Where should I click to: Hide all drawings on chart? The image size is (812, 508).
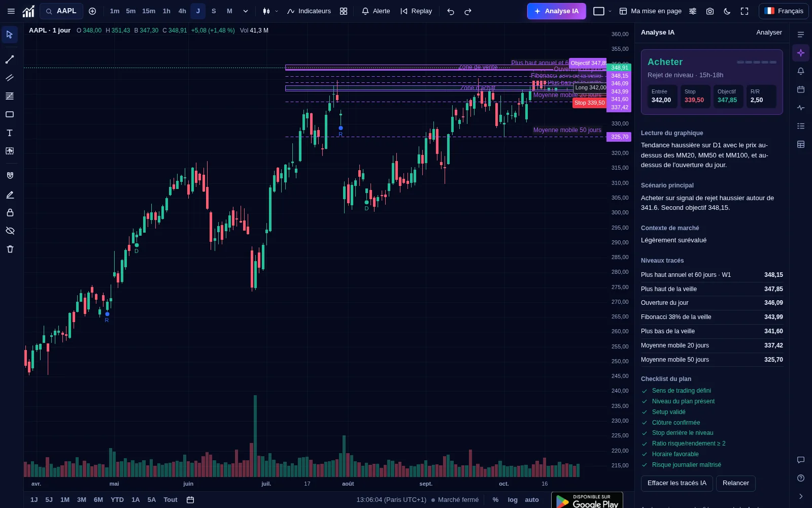(10, 231)
